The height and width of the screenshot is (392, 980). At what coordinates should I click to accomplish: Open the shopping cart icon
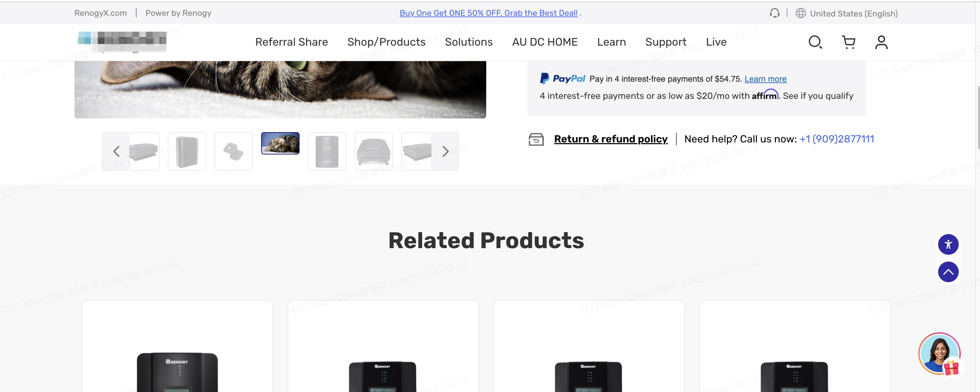tap(848, 42)
